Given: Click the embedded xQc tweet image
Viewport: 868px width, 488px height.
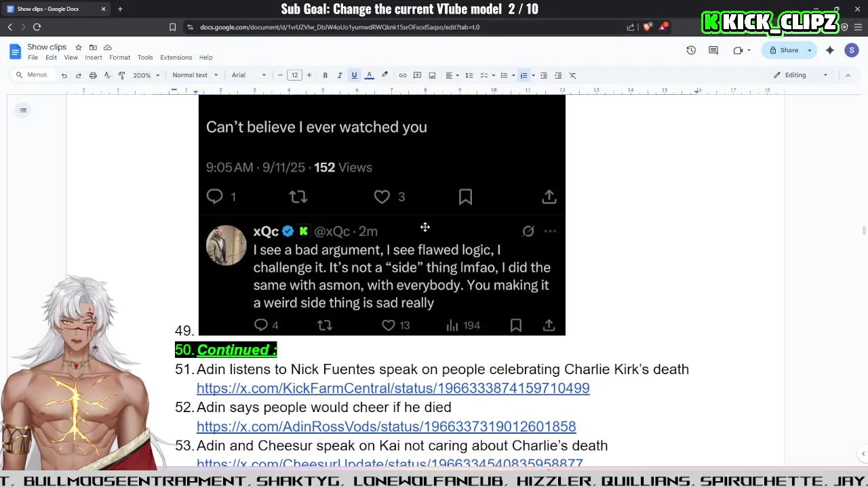Looking at the screenshot, I should (382, 215).
